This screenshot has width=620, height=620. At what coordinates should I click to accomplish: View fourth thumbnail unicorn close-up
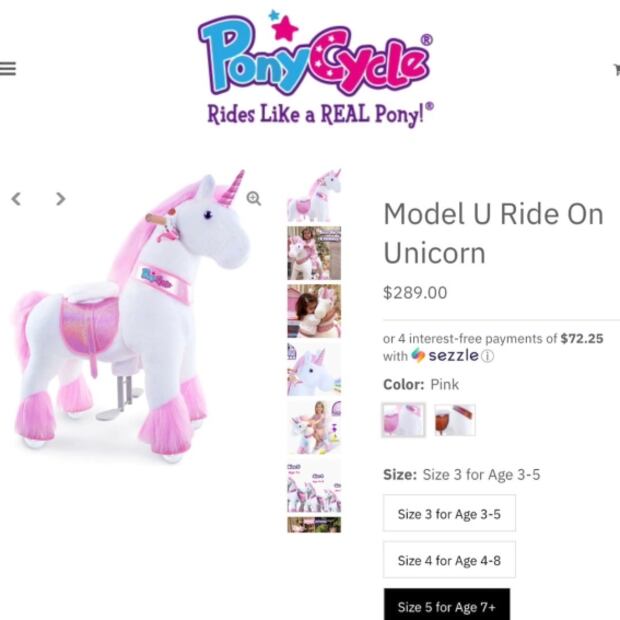(x=314, y=369)
